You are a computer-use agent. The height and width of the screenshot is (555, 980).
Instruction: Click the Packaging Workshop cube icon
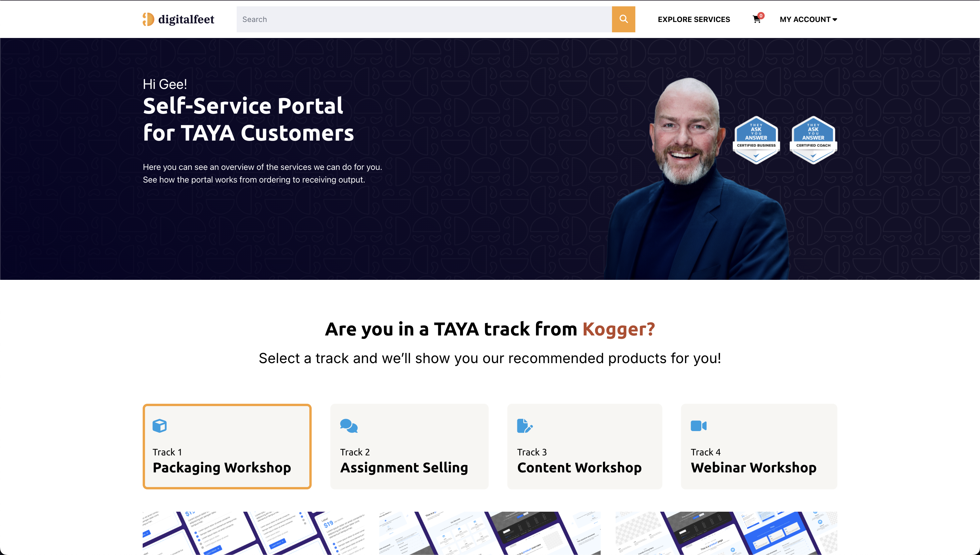[x=159, y=425]
